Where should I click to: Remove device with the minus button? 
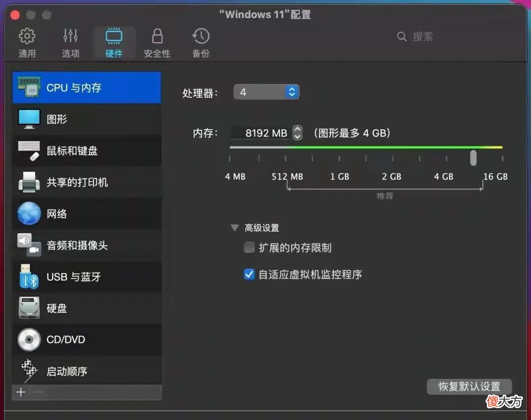(x=38, y=392)
